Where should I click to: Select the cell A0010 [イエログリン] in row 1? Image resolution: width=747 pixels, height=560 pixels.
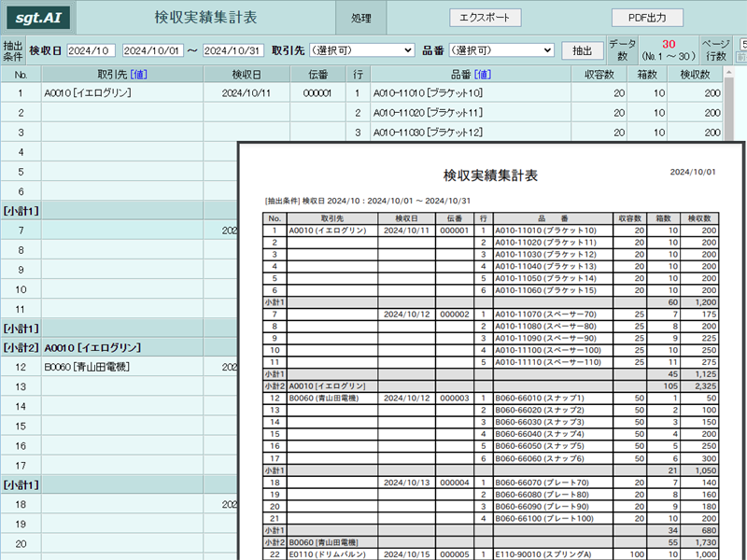(x=122, y=92)
